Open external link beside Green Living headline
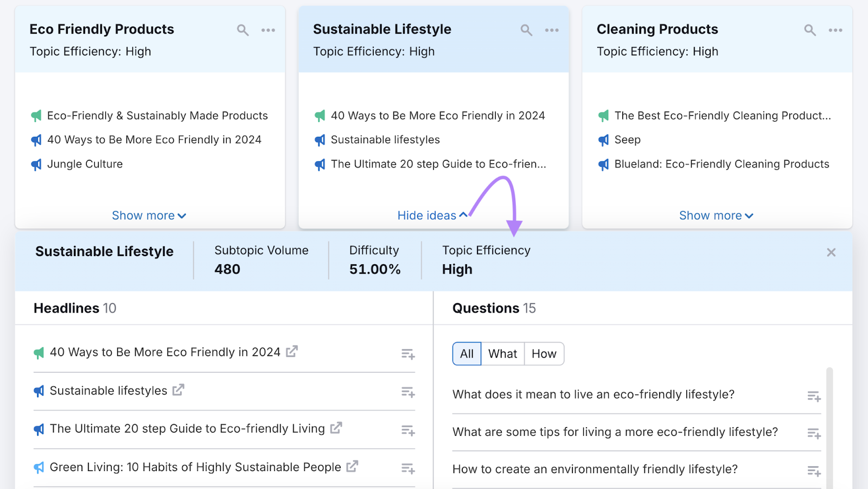This screenshot has width=868, height=489. [353, 466]
